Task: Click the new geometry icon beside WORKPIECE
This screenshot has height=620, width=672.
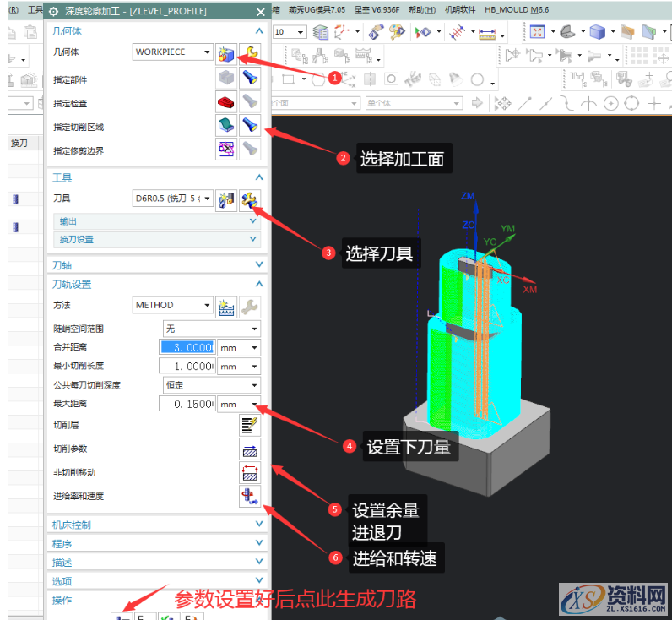Action: 226,54
